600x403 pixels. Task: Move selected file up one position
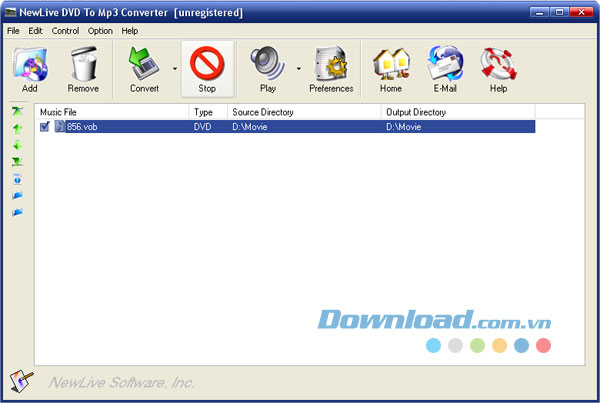pos(17,129)
